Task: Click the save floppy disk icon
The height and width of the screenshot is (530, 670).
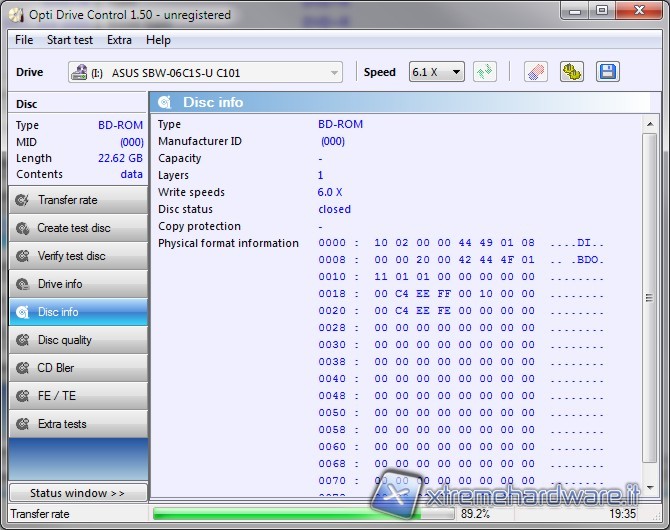Action: tap(607, 72)
